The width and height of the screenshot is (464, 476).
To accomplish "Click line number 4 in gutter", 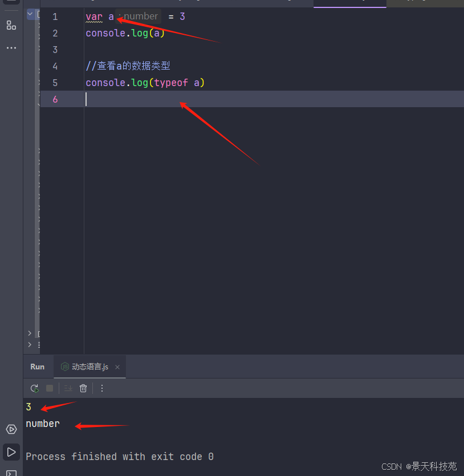I will [55, 66].
